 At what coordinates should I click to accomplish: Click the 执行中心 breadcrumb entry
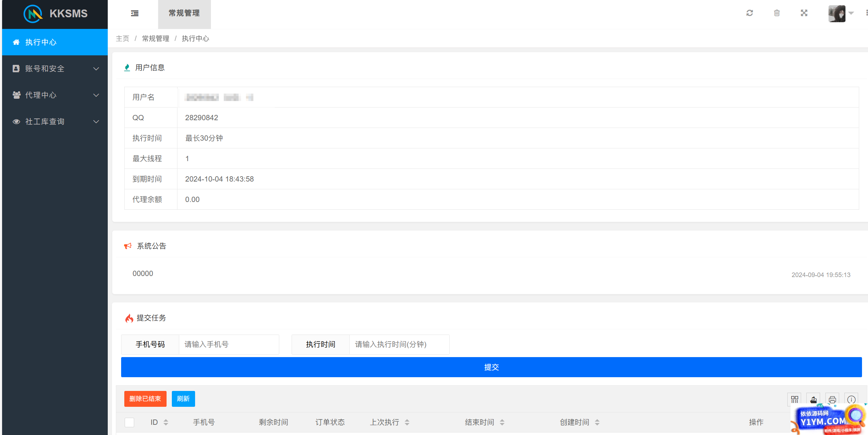[x=195, y=38]
